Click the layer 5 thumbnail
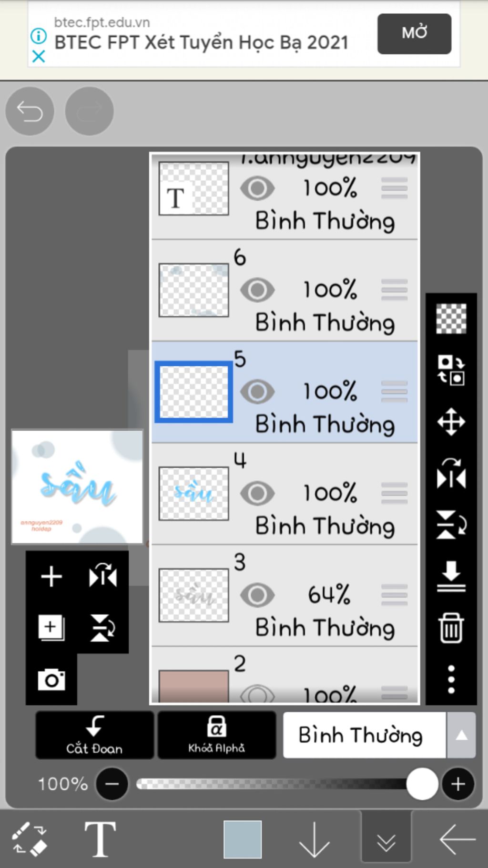488x868 pixels. click(193, 392)
